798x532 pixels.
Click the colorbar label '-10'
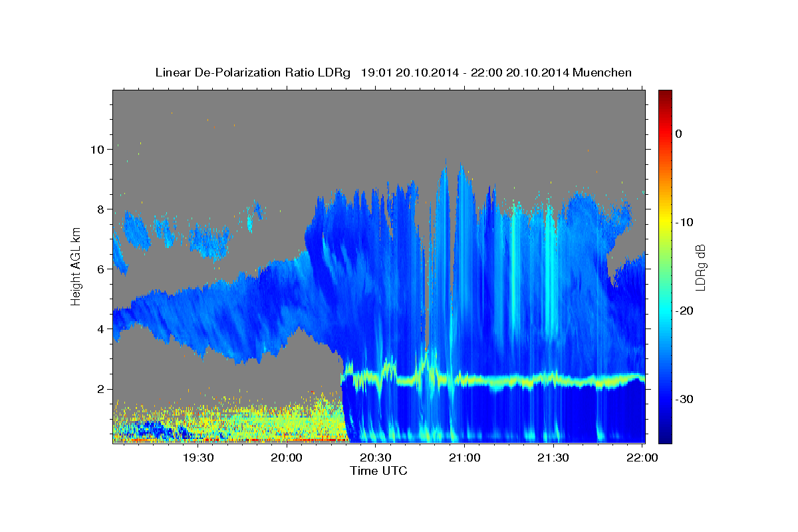click(x=685, y=222)
